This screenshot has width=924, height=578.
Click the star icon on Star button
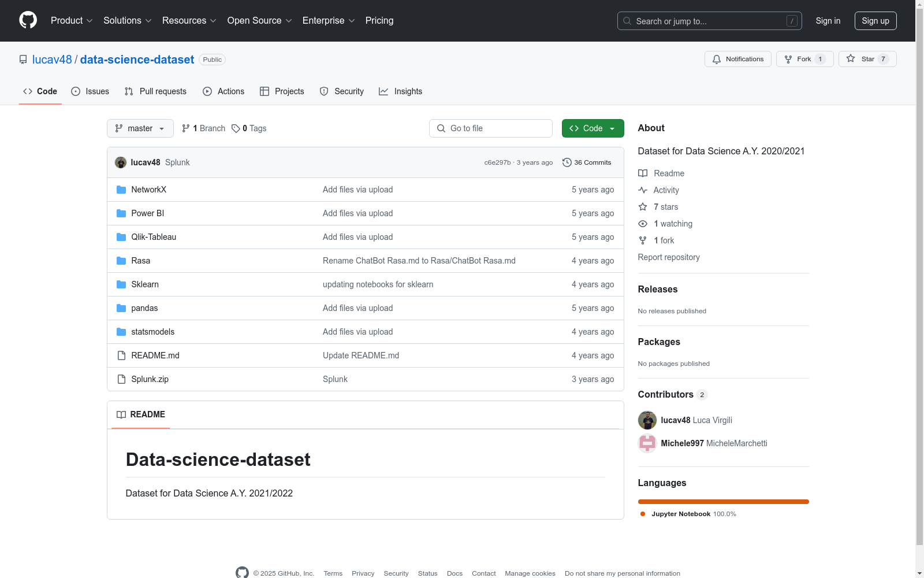851,59
